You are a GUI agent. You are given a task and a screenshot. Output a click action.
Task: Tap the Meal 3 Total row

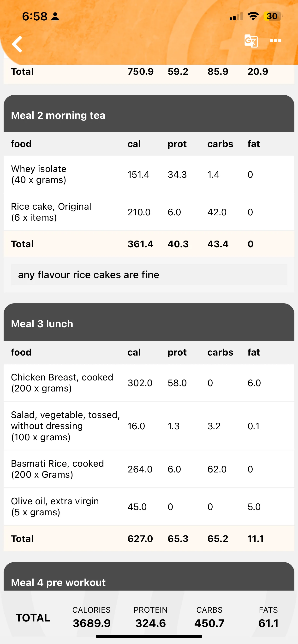149,539
